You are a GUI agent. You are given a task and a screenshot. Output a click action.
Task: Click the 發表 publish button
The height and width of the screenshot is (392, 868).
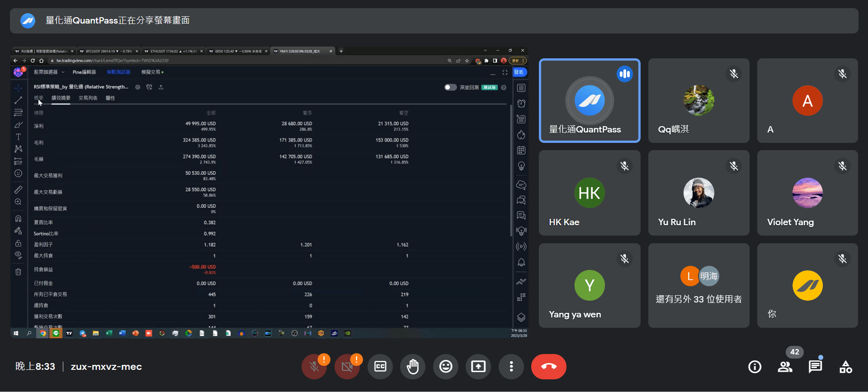tap(519, 72)
